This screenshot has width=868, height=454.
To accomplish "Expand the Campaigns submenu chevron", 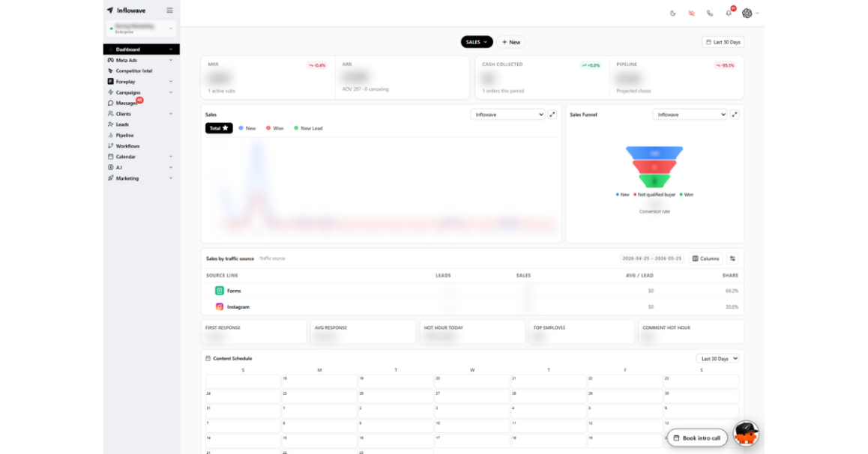I will tap(170, 92).
